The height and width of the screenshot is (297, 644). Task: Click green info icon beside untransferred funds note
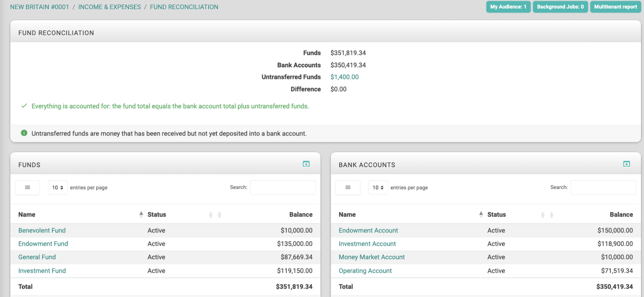click(24, 133)
